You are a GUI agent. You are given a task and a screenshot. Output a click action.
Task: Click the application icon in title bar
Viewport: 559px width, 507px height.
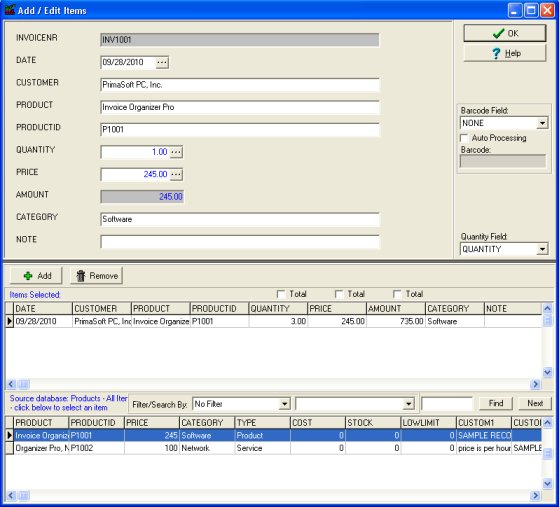coord(10,10)
